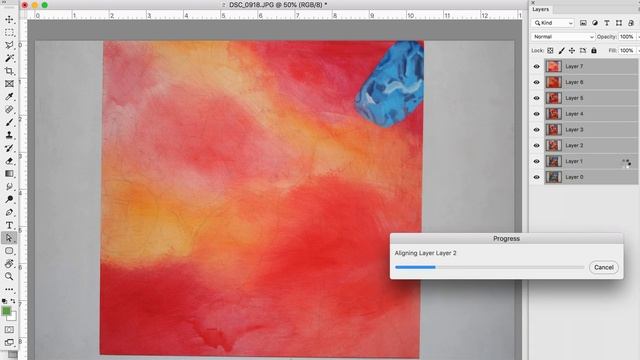Select the Magic Wand tool
Viewport: 640px width, 360px height.
click(x=9, y=58)
